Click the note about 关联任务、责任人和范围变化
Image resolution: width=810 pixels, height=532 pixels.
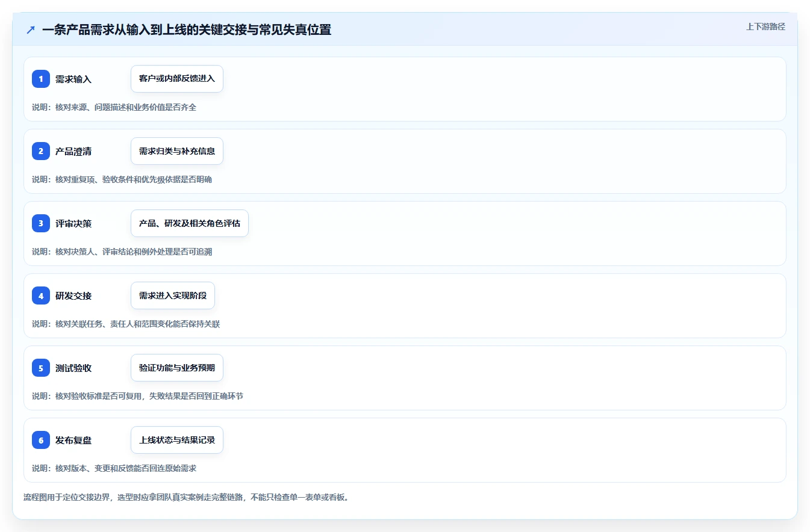coord(126,324)
